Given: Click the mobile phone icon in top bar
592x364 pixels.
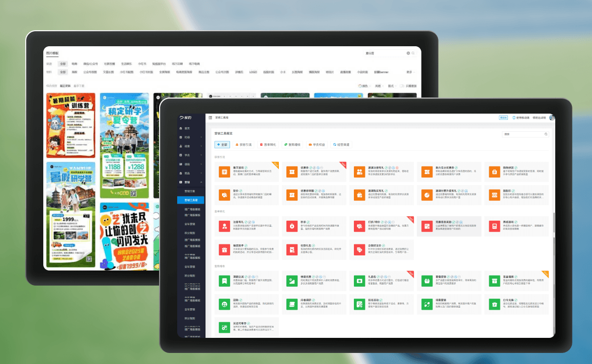Looking at the screenshot, I should click(x=514, y=118).
